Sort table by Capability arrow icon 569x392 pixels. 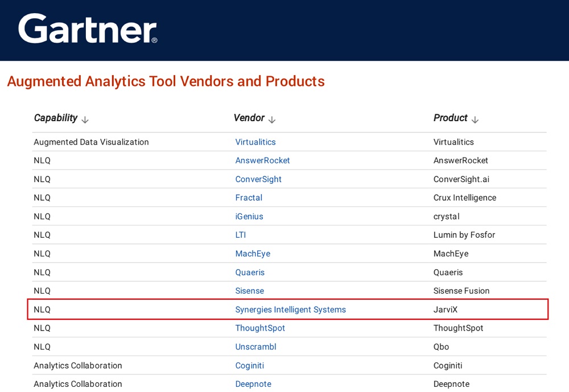(x=85, y=120)
